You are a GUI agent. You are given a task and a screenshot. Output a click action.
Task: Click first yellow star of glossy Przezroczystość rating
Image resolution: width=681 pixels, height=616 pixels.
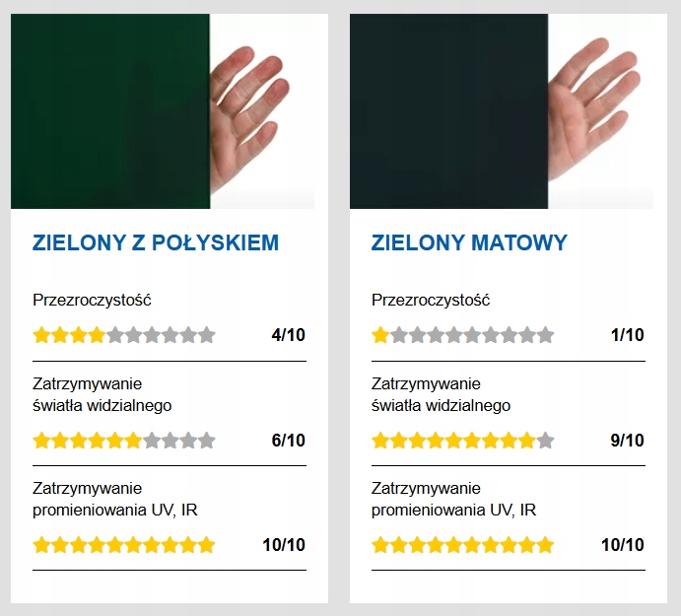pyautogui.click(x=41, y=335)
